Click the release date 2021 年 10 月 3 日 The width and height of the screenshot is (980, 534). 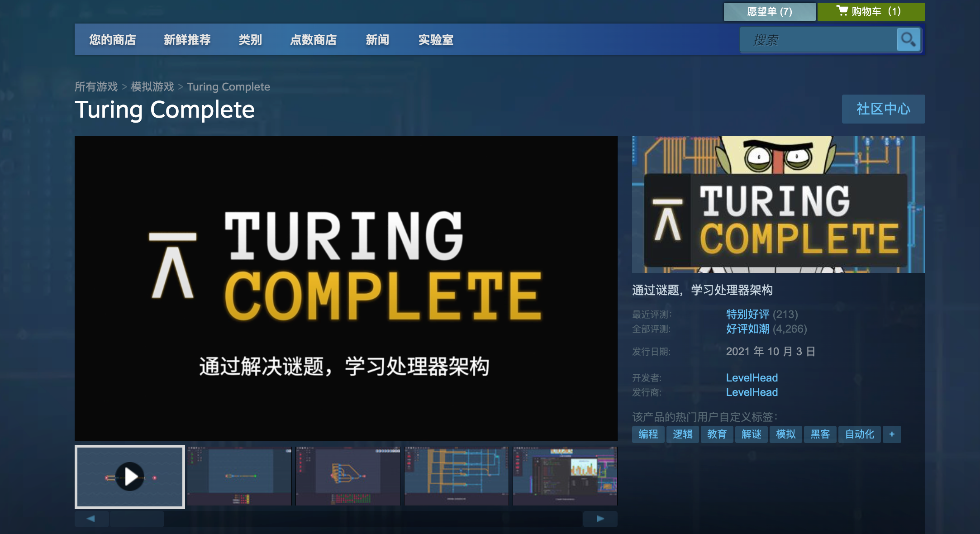tap(771, 351)
